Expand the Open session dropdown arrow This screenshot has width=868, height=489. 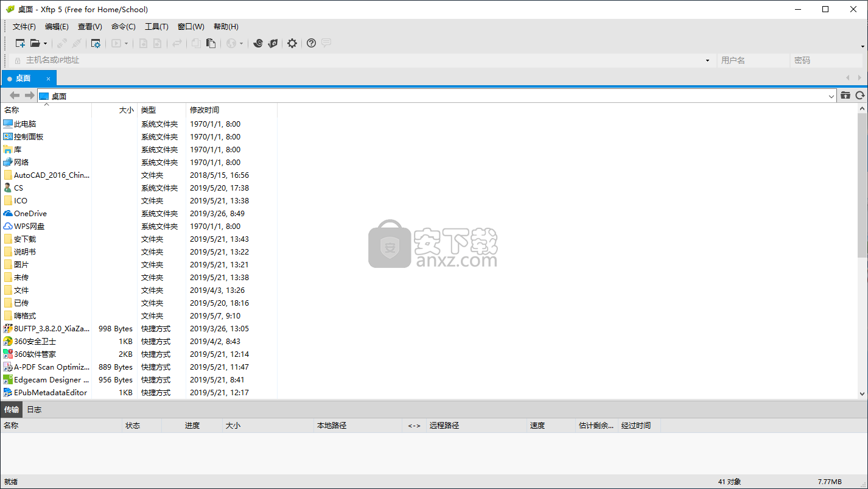pos(45,44)
